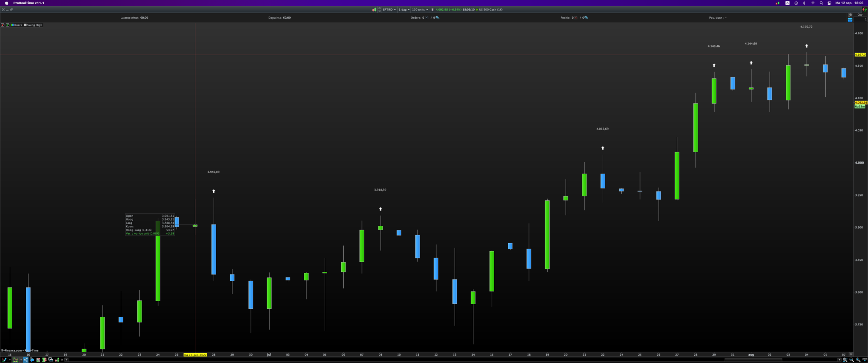Click the link group circles icon in top bar
This screenshot has width=868, height=363.
click(379, 9)
